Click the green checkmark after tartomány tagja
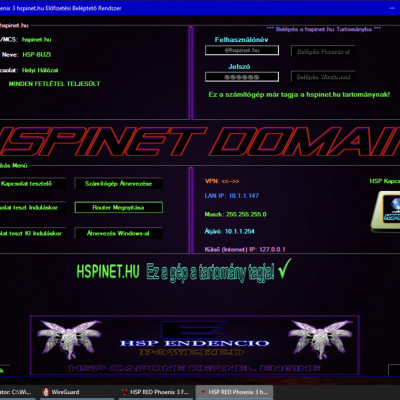This screenshot has width=400, height=400. coord(284,269)
